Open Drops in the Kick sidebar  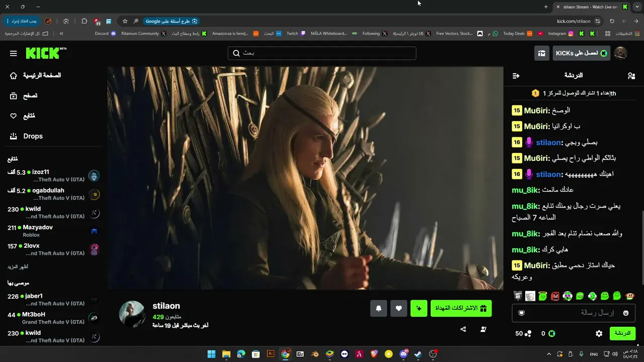(x=26, y=136)
